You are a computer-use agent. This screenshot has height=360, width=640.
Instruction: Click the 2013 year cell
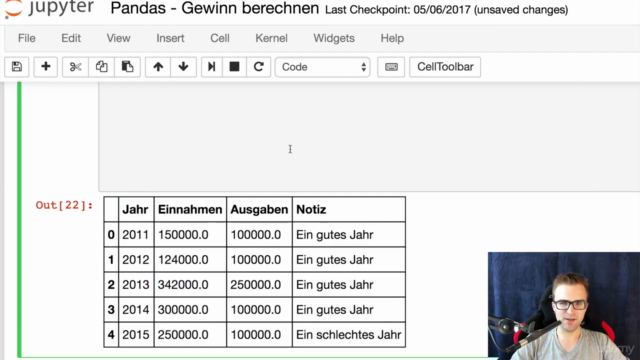click(x=136, y=284)
